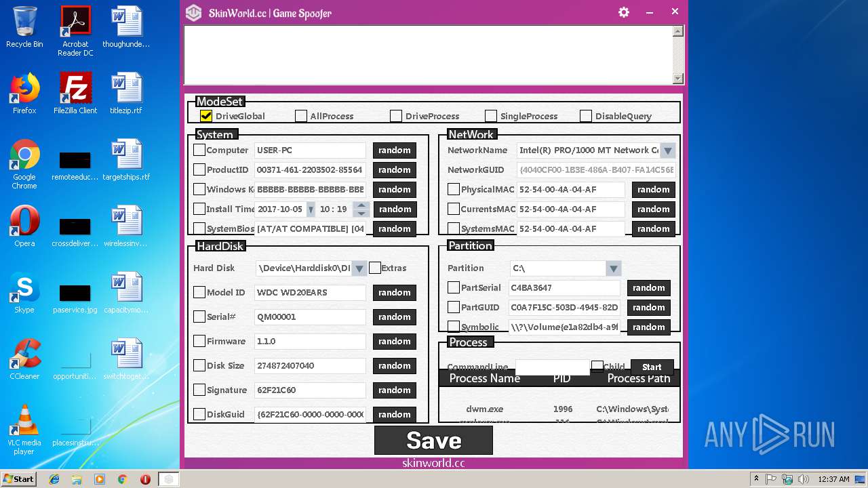Viewport: 868px width, 488px height.
Task: Open Internet Explorer in taskbar
Action: (x=54, y=479)
